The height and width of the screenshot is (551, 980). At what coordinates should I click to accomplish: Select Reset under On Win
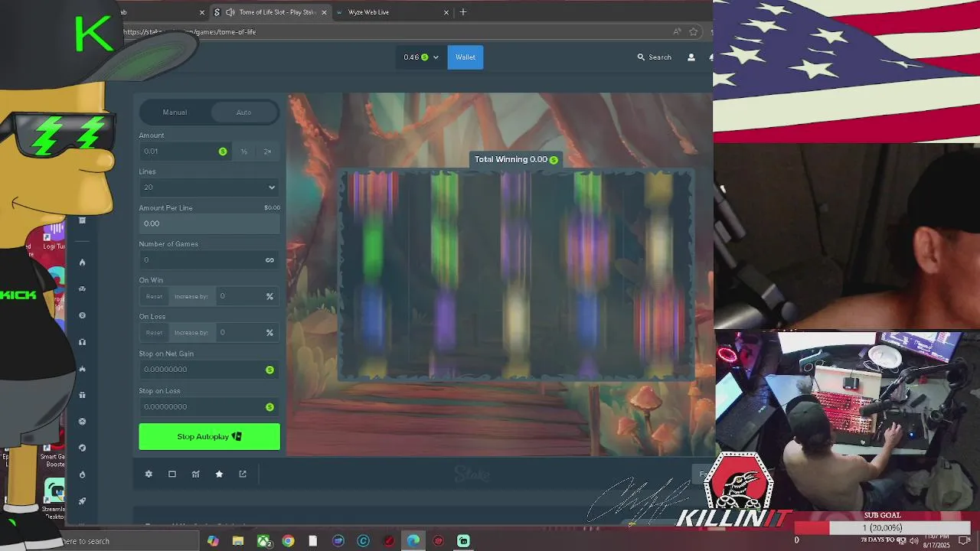coord(154,296)
